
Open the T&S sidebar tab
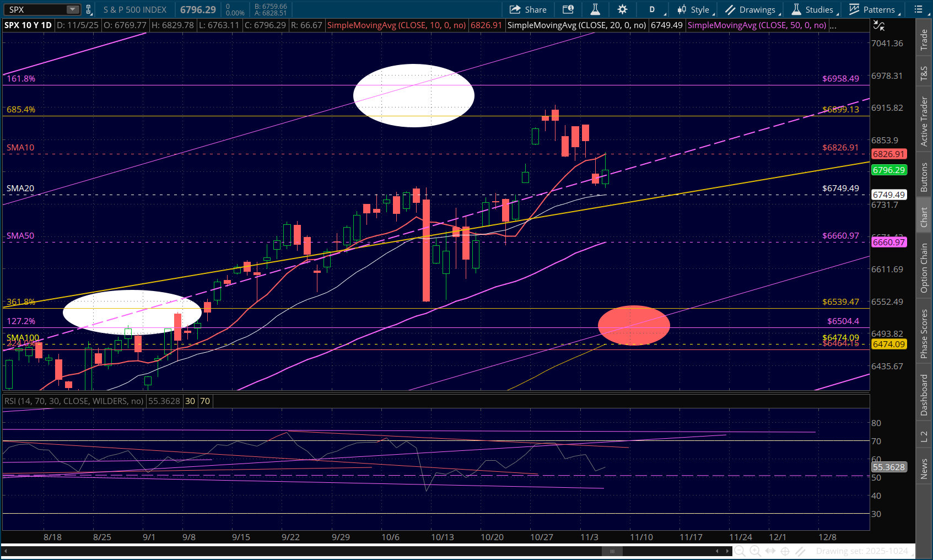coord(924,74)
